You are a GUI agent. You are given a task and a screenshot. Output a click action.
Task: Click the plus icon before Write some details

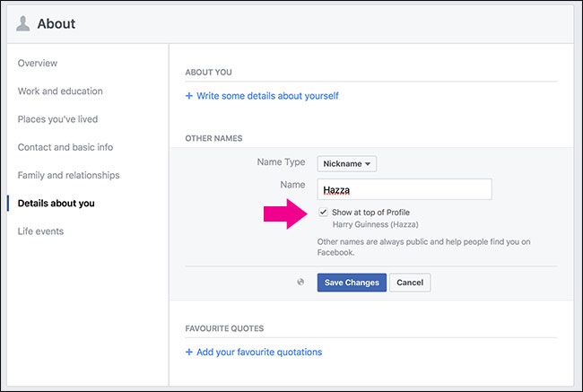click(x=189, y=96)
